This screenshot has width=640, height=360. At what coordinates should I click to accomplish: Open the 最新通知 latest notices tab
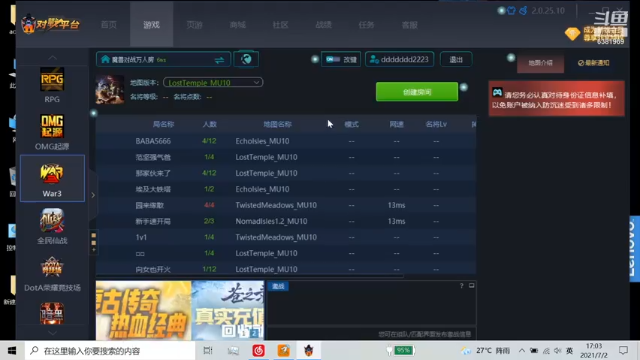[x=593, y=63]
